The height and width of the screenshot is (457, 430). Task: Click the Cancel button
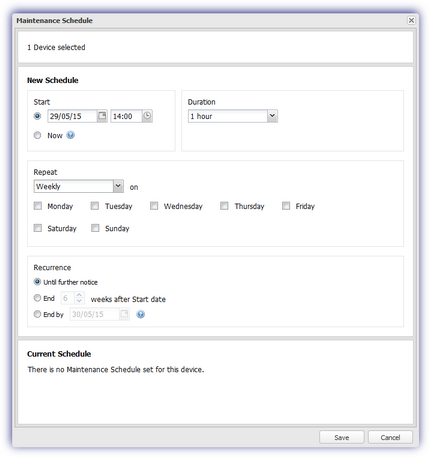pos(390,437)
